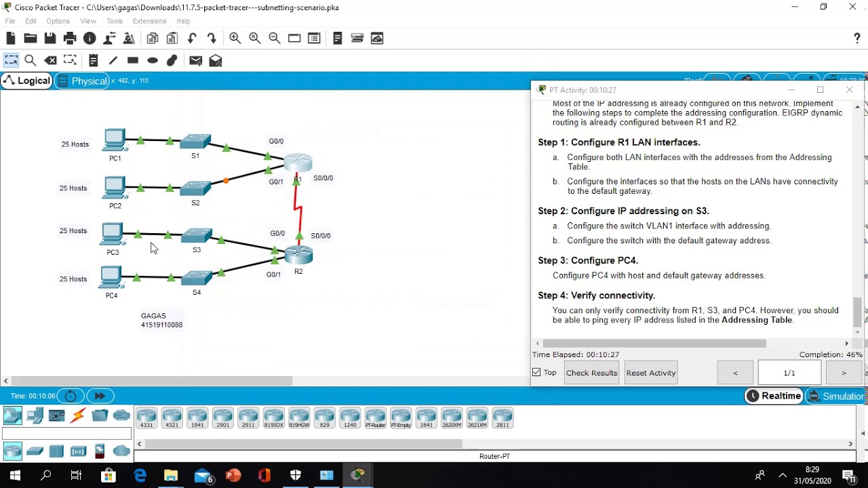Open the Tools menu
The width and height of the screenshot is (868, 488).
pos(115,21)
